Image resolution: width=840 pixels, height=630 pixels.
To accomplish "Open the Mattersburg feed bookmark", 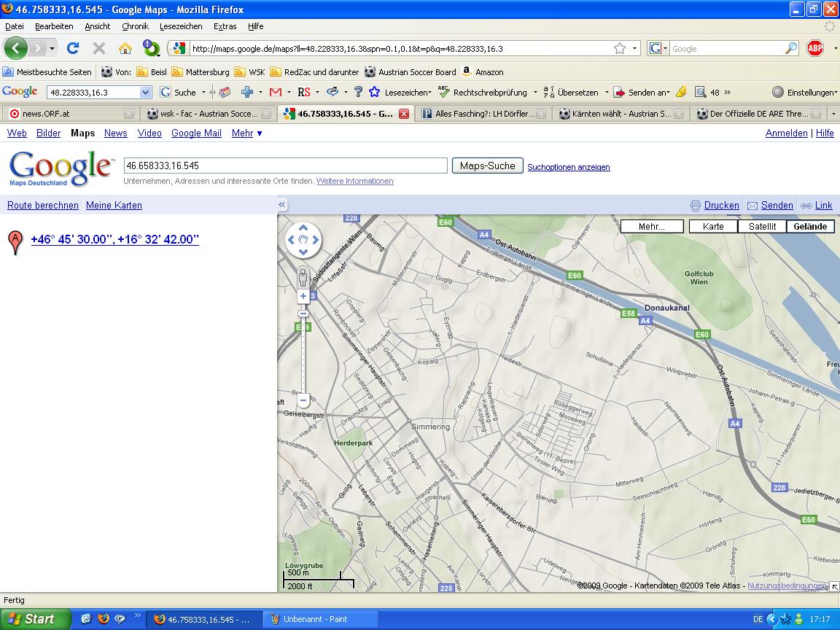I will [201, 71].
